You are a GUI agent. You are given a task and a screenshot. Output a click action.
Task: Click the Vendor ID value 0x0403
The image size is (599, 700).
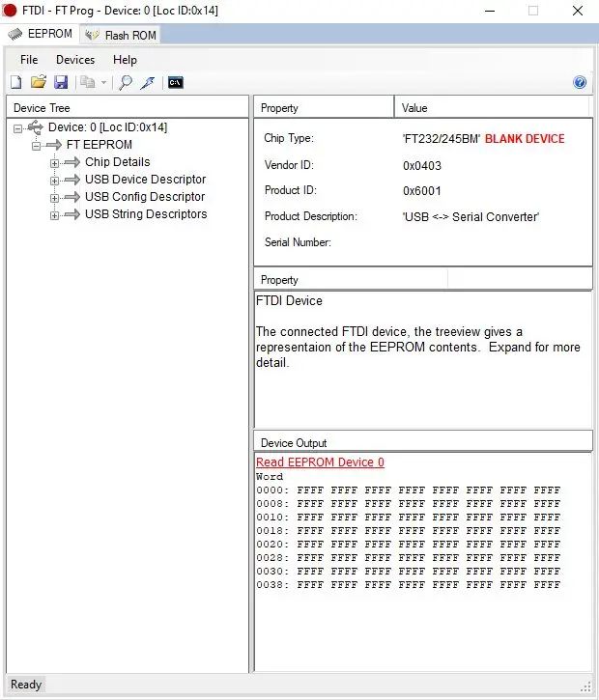pyautogui.click(x=421, y=166)
